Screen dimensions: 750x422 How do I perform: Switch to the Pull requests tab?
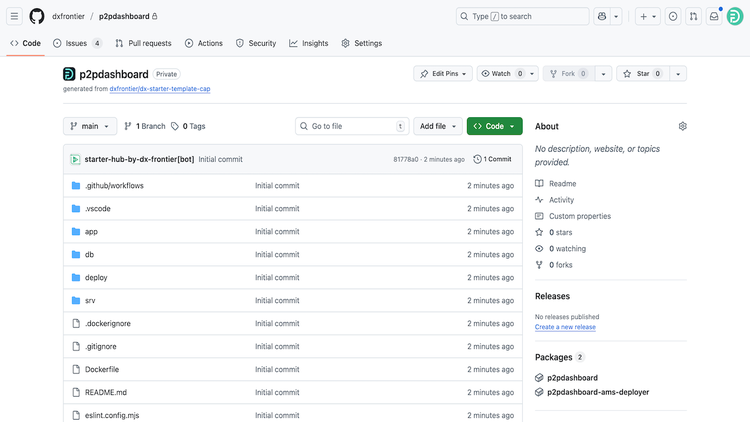coord(143,43)
